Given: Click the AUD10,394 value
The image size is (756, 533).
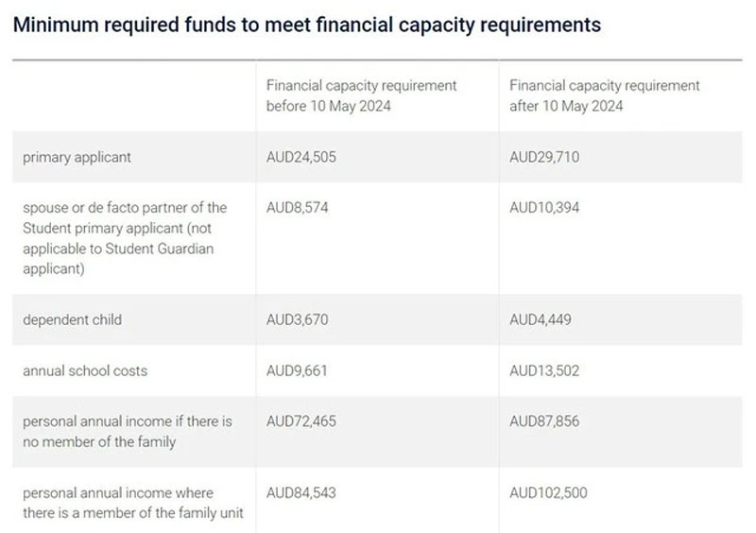Looking at the screenshot, I should tap(544, 207).
